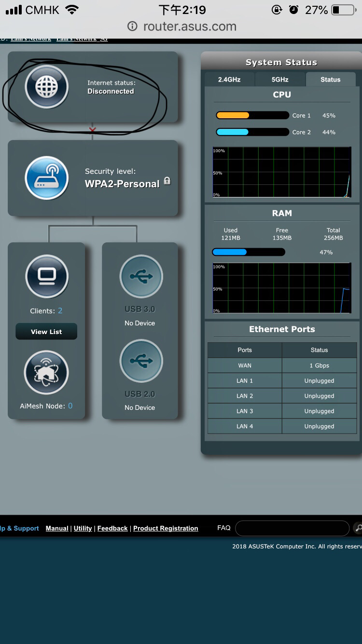The height and width of the screenshot is (644, 362).
Task: Tap the USB 2.0 No Device text
Action: 140,407
